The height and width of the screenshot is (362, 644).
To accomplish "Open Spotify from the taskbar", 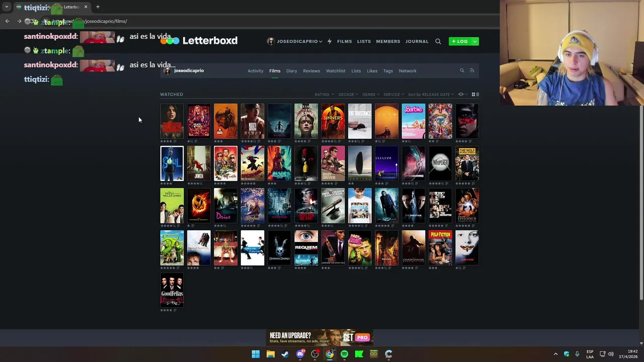I will pos(344,354).
